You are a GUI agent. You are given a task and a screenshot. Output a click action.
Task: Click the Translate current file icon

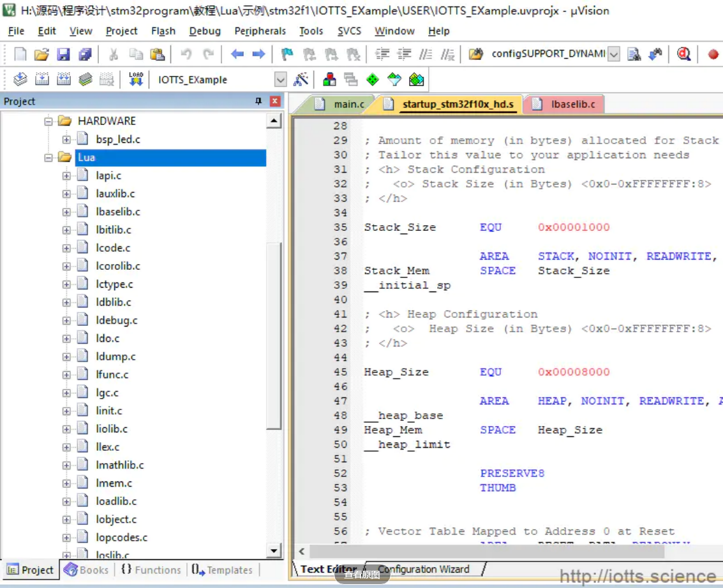point(20,80)
